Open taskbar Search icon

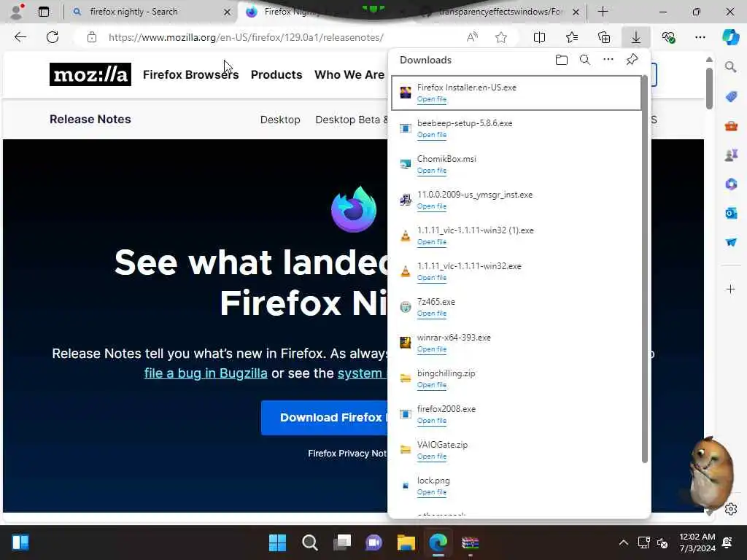309,542
